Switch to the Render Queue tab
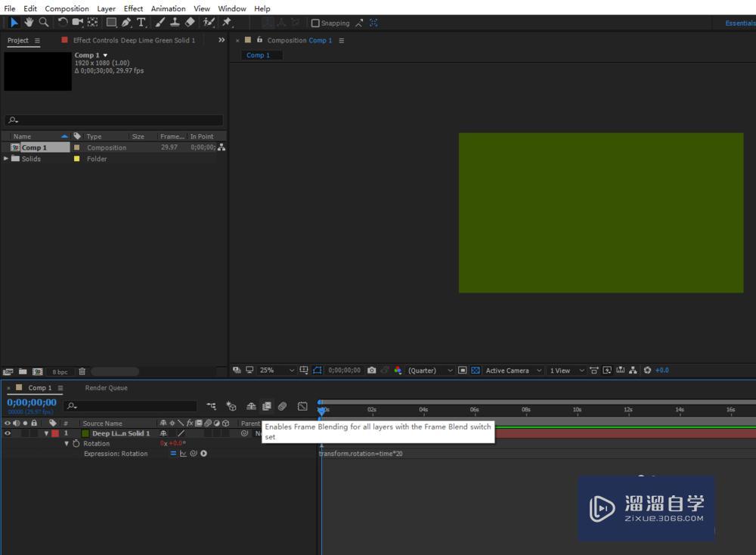756x555 pixels. tap(106, 388)
